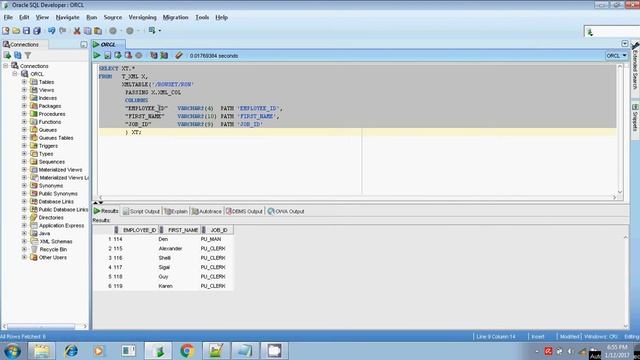The height and width of the screenshot is (360, 640).
Task: Switch to the DBMS Output tab
Action: pyautogui.click(x=244, y=211)
